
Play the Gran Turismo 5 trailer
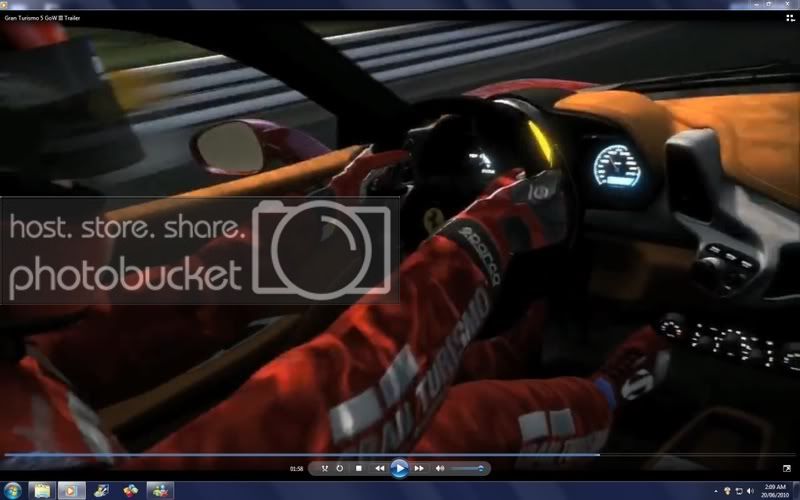[x=399, y=468]
